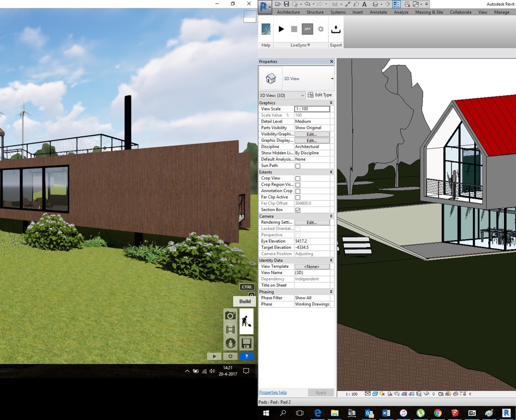Click Close Hidden Windows icon
Image resolution: width=516 pixels, height=420 pixels.
tap(407, 4)
